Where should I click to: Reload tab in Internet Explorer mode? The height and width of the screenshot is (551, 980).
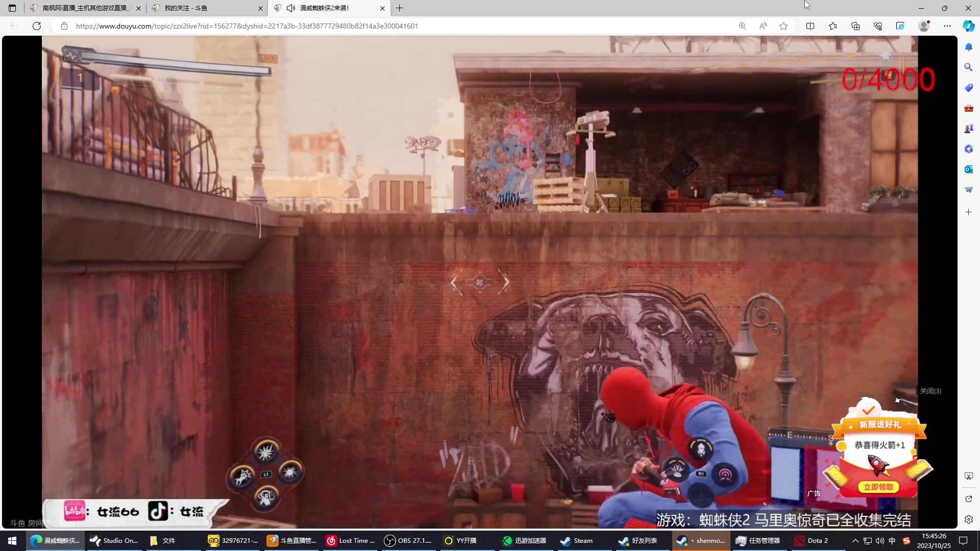(x=900, y=26)
